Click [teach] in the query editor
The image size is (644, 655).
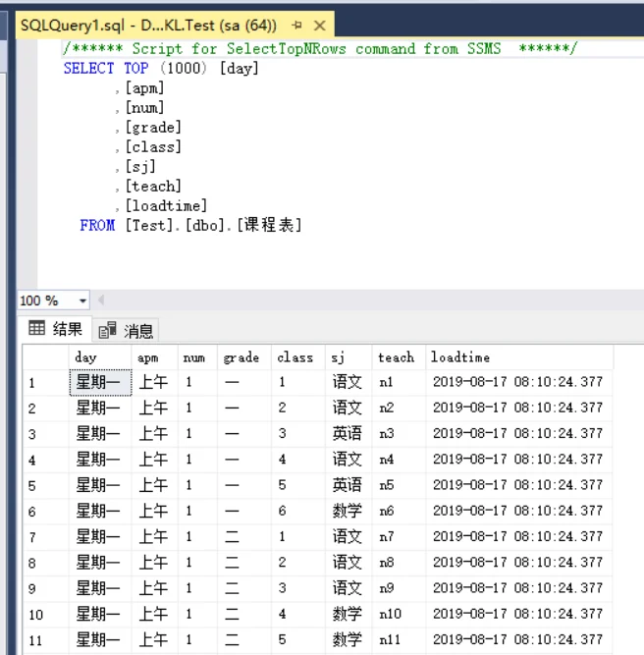click(x=153, y=187)
